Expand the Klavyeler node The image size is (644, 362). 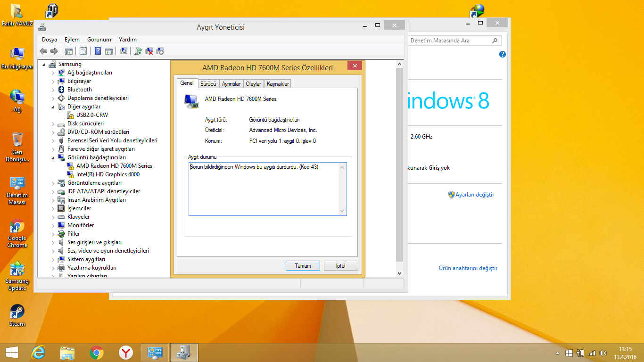point(53,217)
